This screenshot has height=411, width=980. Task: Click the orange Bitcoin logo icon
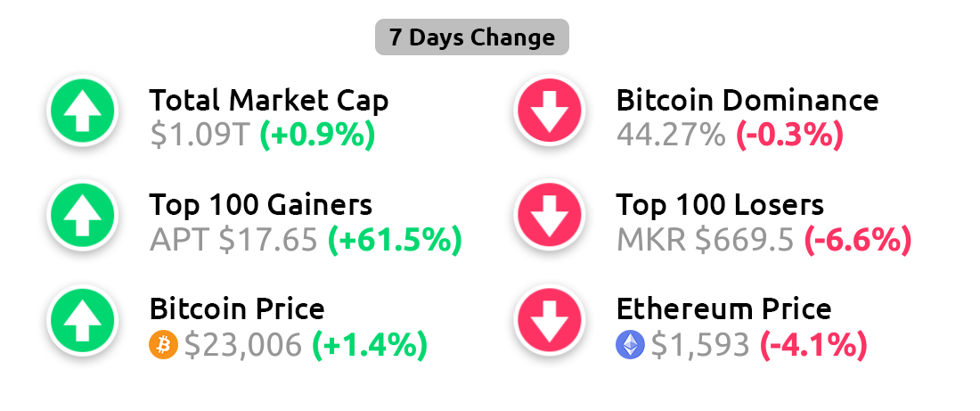[163, 345]
